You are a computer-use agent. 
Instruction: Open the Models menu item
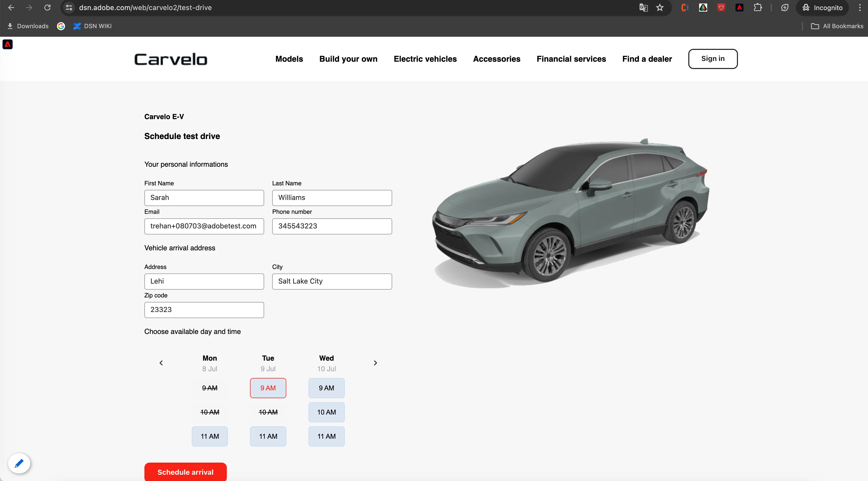[x=289, y=59]
